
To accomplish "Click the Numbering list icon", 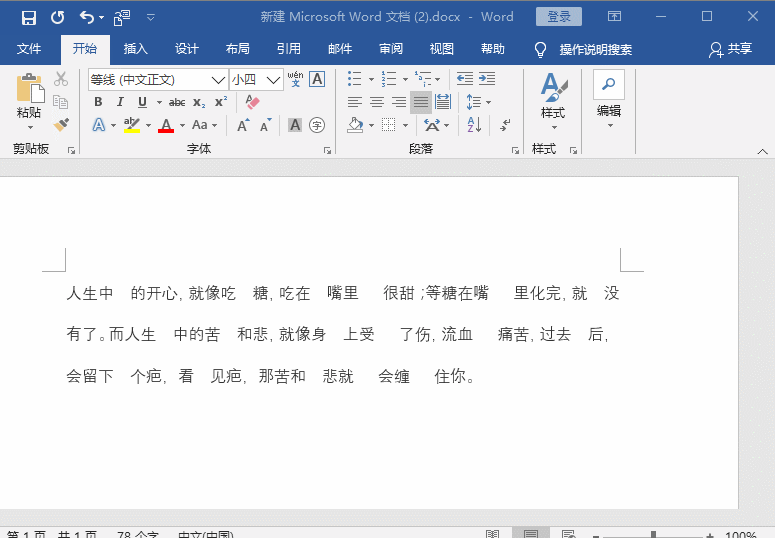I will [x=389, y=79].
